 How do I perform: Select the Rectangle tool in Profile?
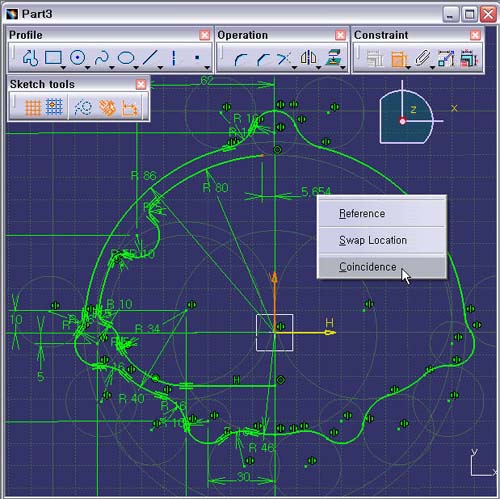[x=53, y=58]
